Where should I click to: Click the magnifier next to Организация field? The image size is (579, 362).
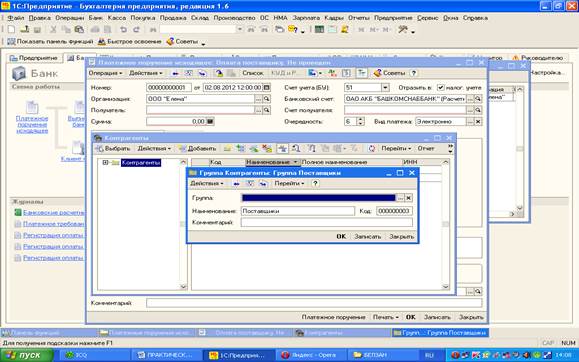tap(267, 99)
